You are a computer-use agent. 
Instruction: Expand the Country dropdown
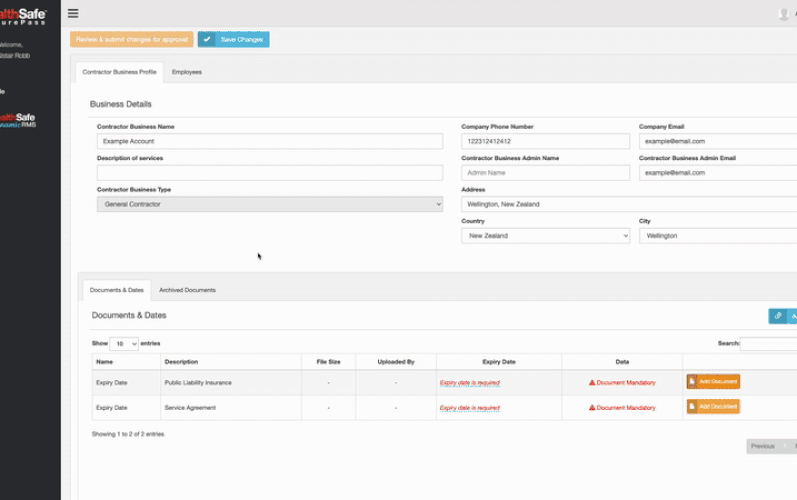click(545, 236)
